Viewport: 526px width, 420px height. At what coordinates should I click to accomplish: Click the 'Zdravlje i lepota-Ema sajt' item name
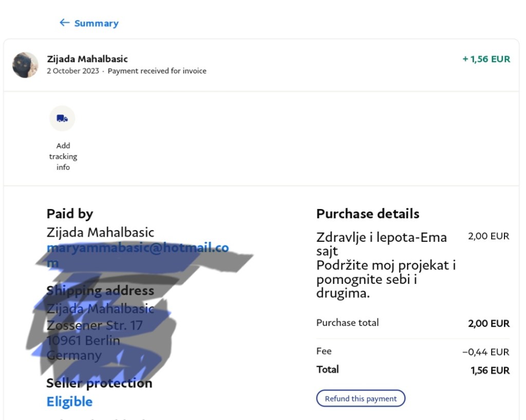coord(381,244)
